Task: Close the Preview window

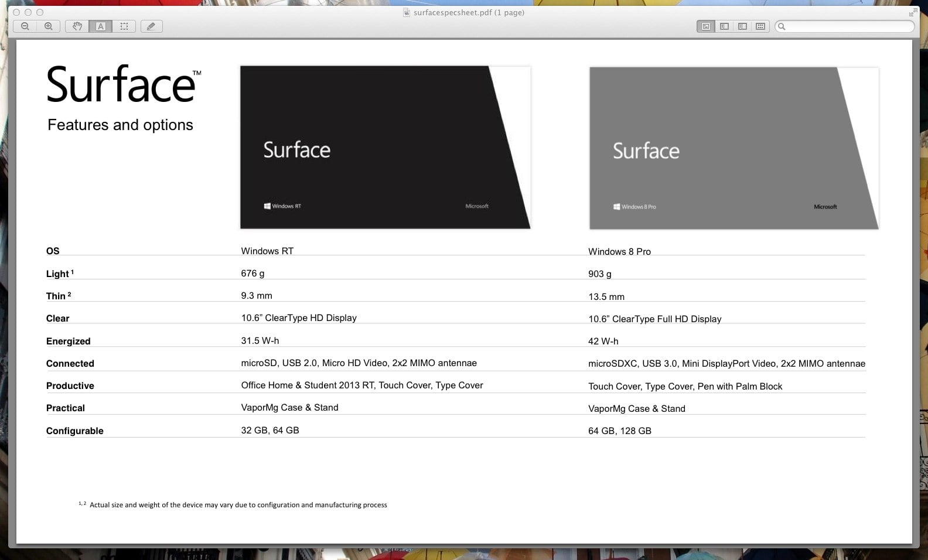Action: pos(16,12)
